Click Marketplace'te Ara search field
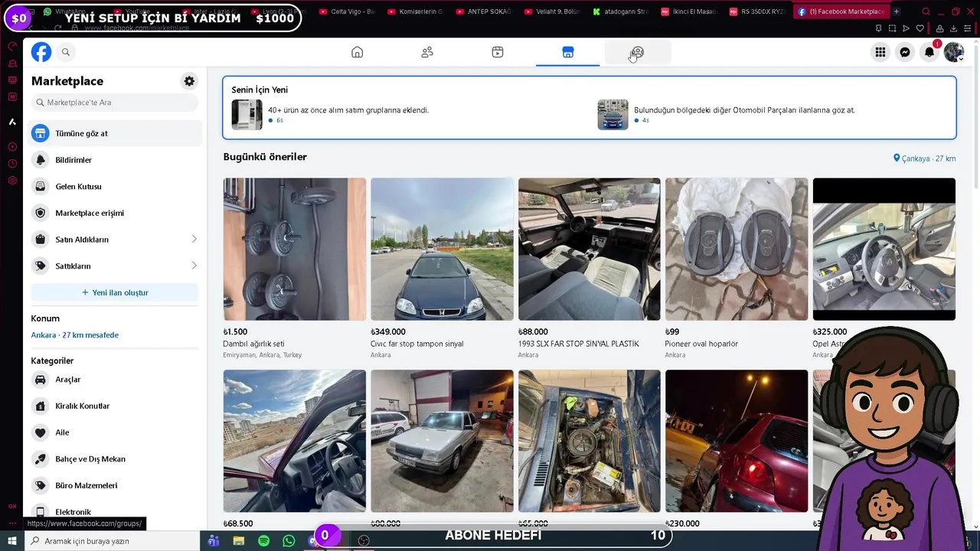Viewport: 980px width, 551px height. (115, 103)
